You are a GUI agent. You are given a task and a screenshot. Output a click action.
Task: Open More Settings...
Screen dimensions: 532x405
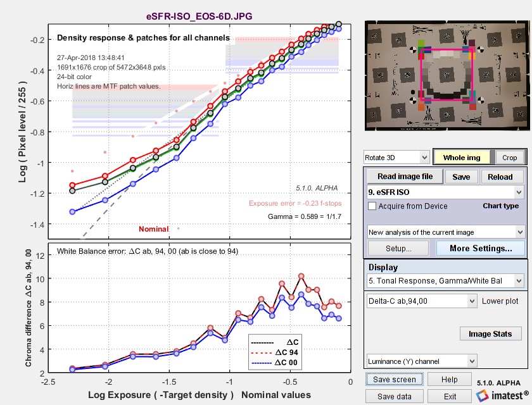click(481, 249)
